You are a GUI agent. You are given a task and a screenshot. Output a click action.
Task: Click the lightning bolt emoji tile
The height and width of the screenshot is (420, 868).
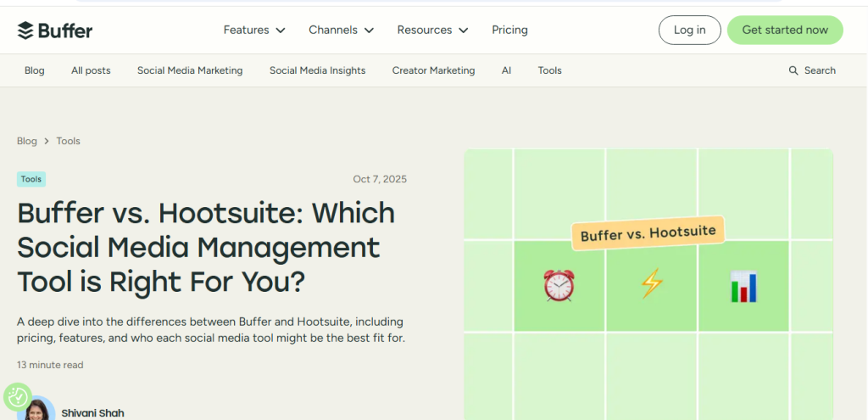pyautogui.click(x=651, y=284)
